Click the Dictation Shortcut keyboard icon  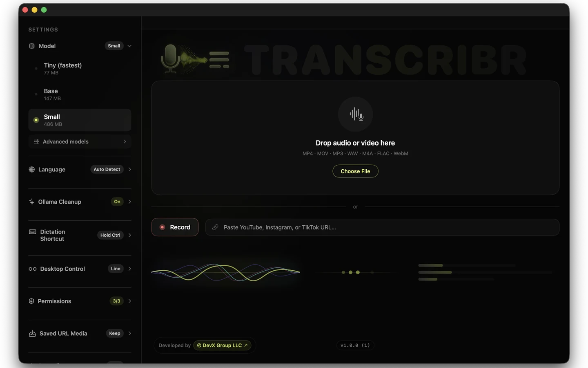(33, 232)
